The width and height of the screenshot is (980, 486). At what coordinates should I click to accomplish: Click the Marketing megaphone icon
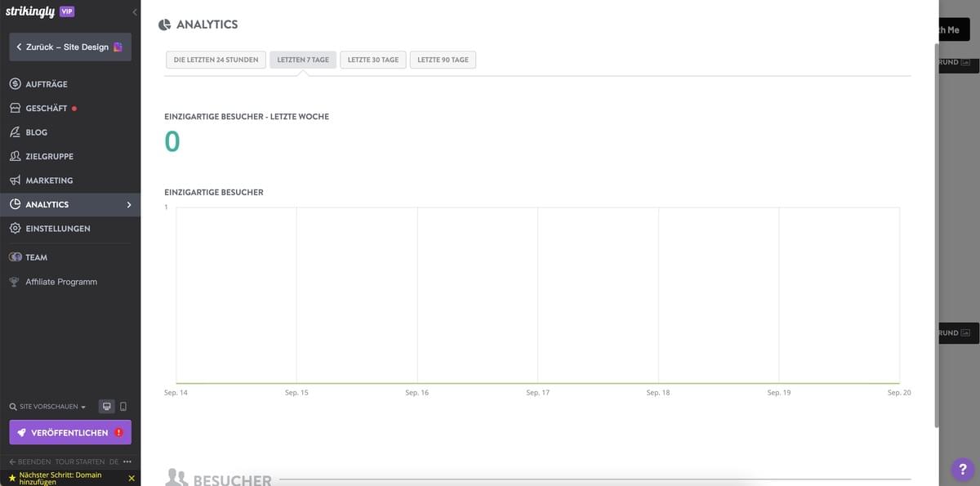(x=15, y=181)
